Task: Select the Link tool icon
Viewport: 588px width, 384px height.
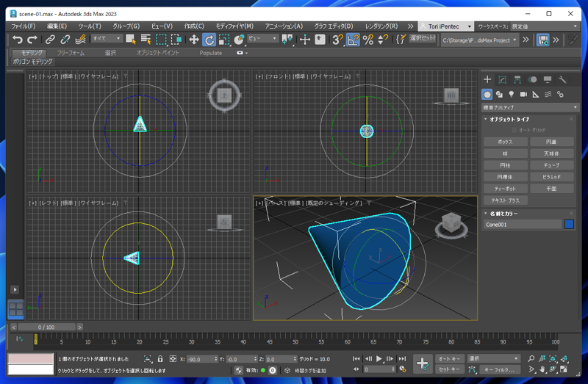Action: (50, 40)
